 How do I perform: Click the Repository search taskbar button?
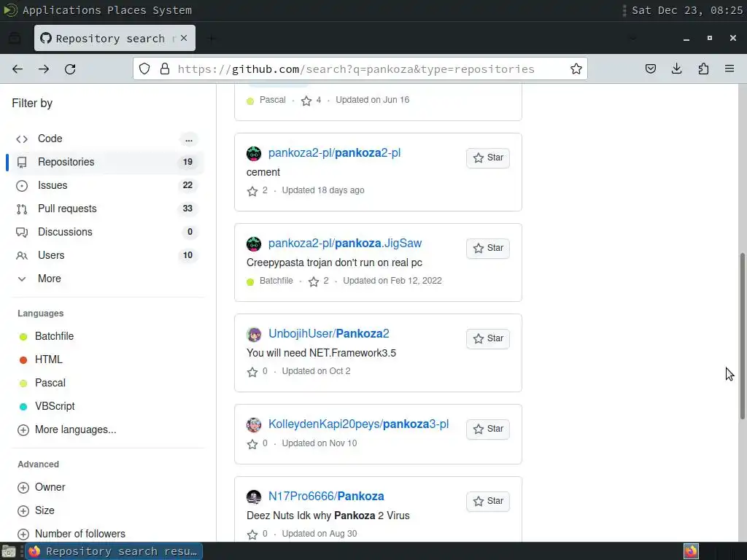pyautogui.click(x=113, y=551)
